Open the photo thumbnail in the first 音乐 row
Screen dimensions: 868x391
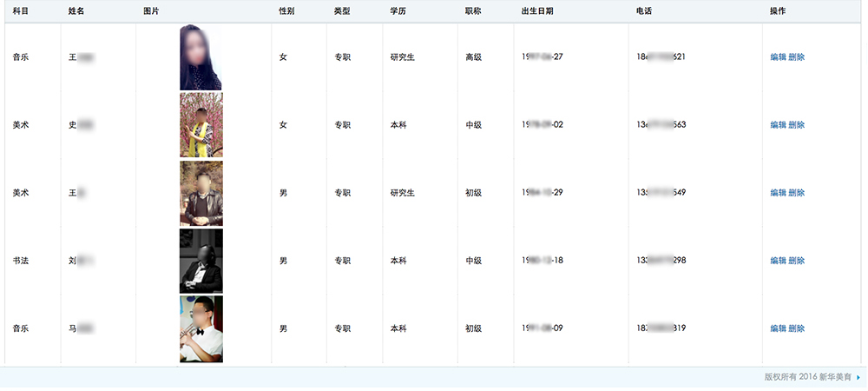pyautogui.click(x=201, y=57)
